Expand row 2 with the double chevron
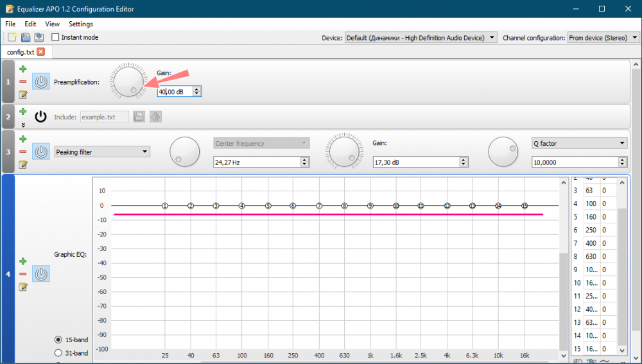 click(x=23, y=125)
